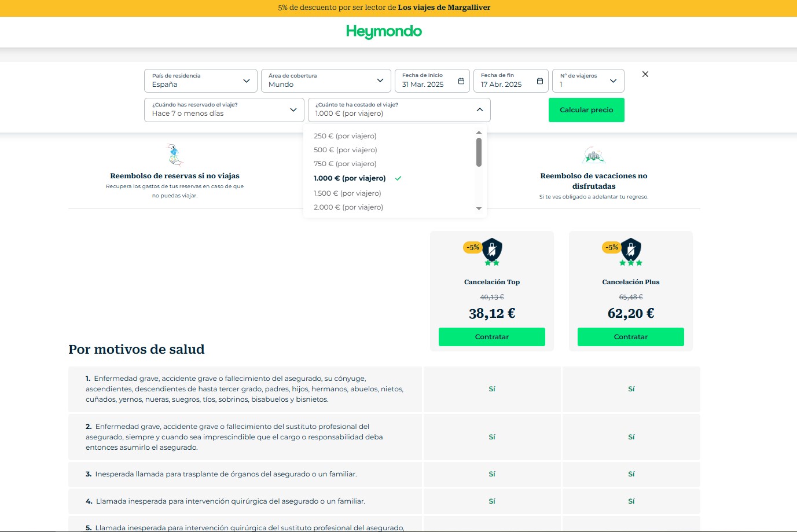Click scroll-down arrow of price list

coord(479,208)
